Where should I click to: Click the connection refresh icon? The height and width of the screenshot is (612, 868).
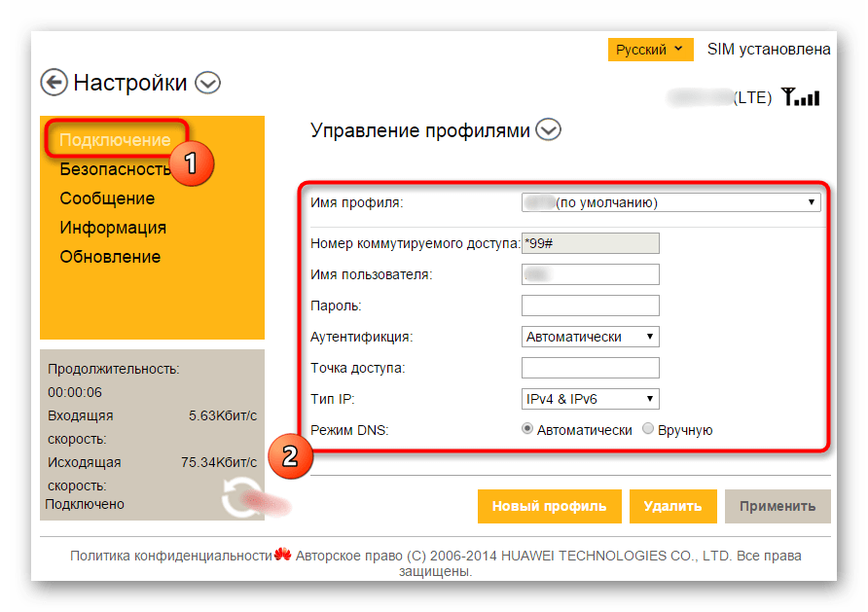[241, 498]
